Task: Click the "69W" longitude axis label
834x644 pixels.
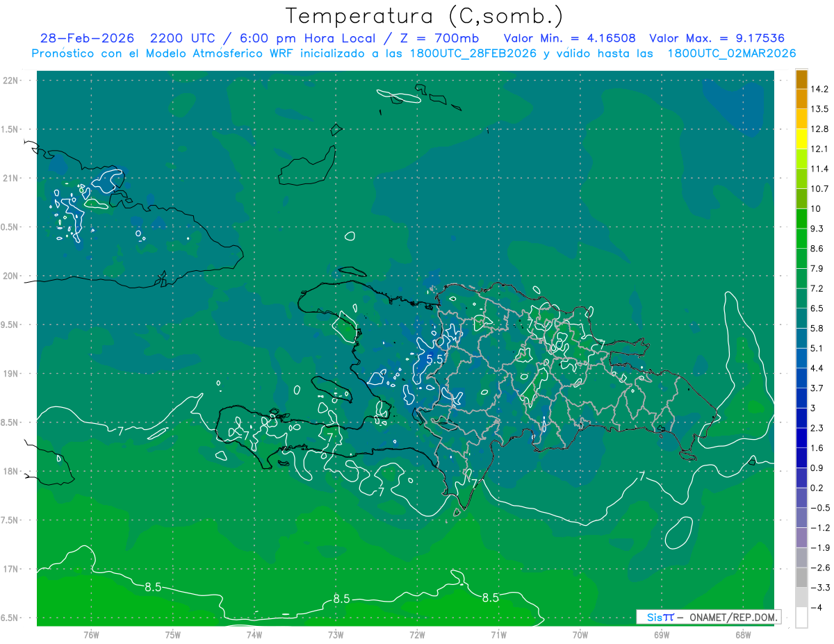Action: click(x=662, y=634)
